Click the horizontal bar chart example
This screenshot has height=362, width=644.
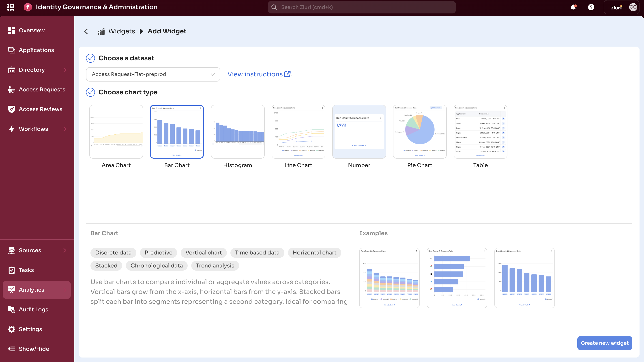(457, 278)
